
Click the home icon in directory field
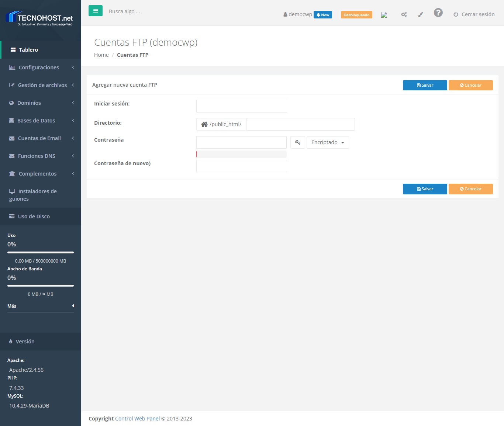tap(204, 124)
